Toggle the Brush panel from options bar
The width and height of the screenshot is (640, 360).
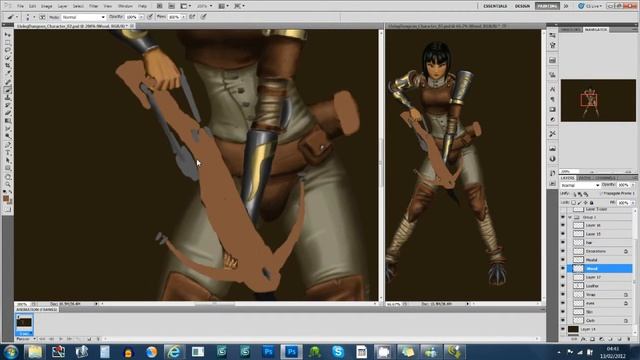[x=42, y=17]
